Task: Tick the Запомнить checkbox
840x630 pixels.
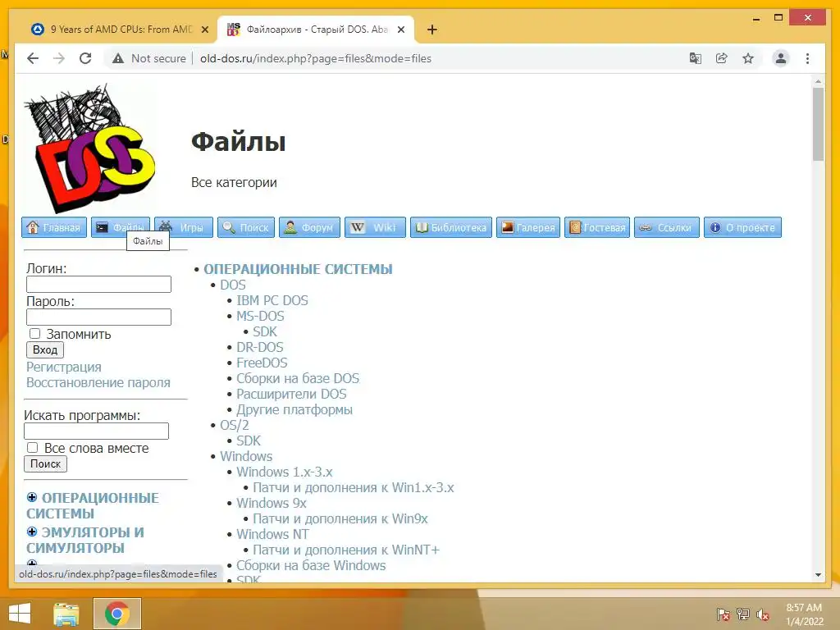Action: click(34, 334)
